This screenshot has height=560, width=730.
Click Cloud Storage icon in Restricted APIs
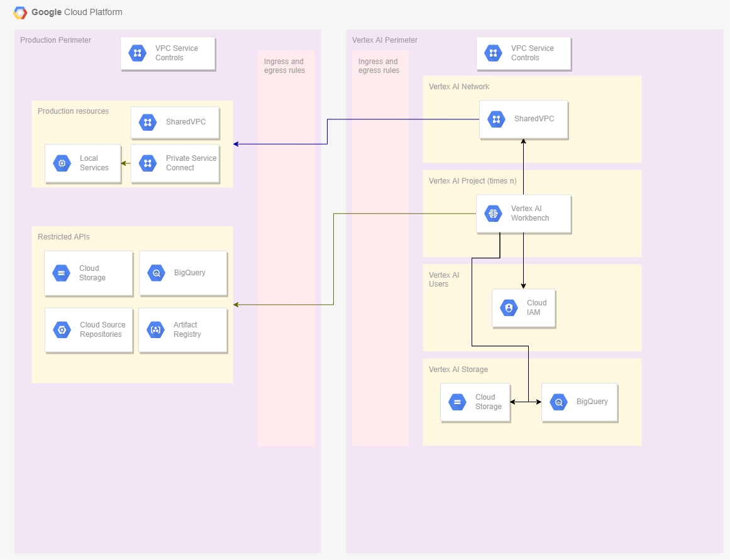point(61,273)
